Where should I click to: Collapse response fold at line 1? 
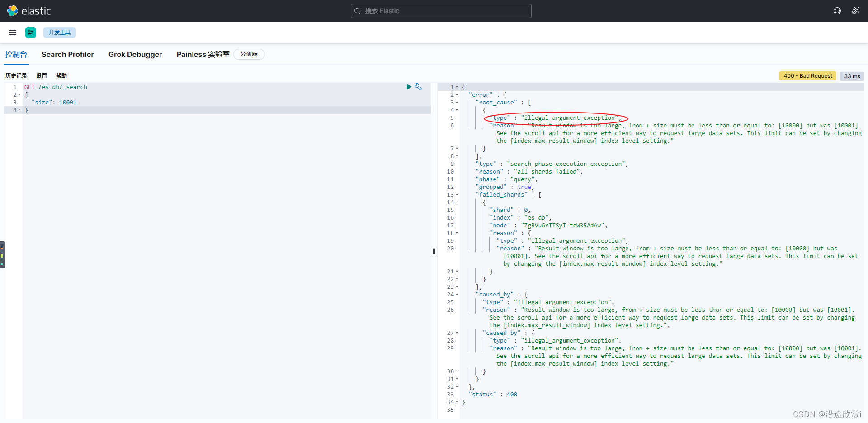coord(457,87)
